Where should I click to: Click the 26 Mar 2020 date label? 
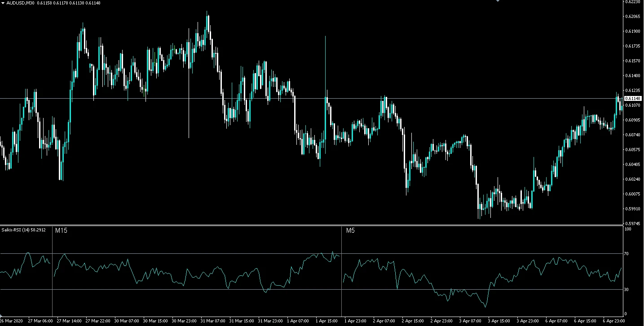click(x=11, y=321)
